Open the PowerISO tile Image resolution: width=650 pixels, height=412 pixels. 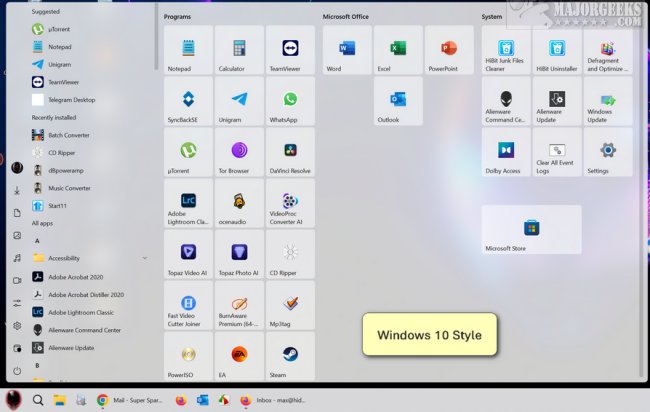click(188, 356)
